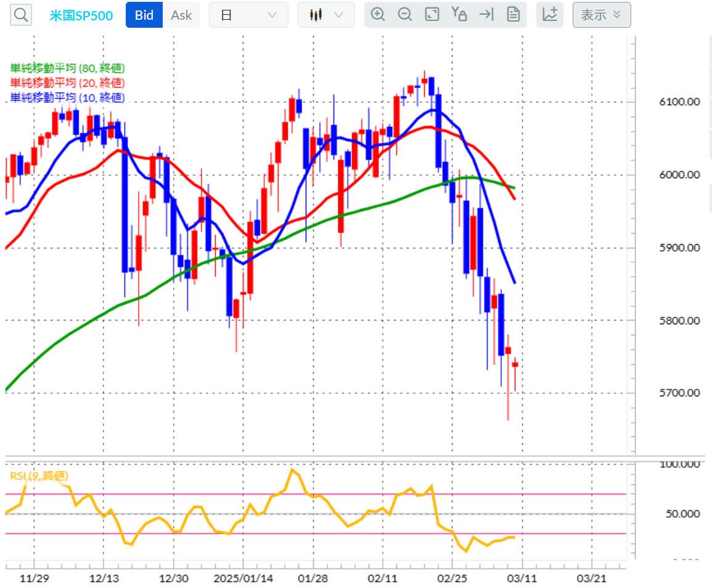Click the 100.000 RSI axis label

tap(679, 464)
